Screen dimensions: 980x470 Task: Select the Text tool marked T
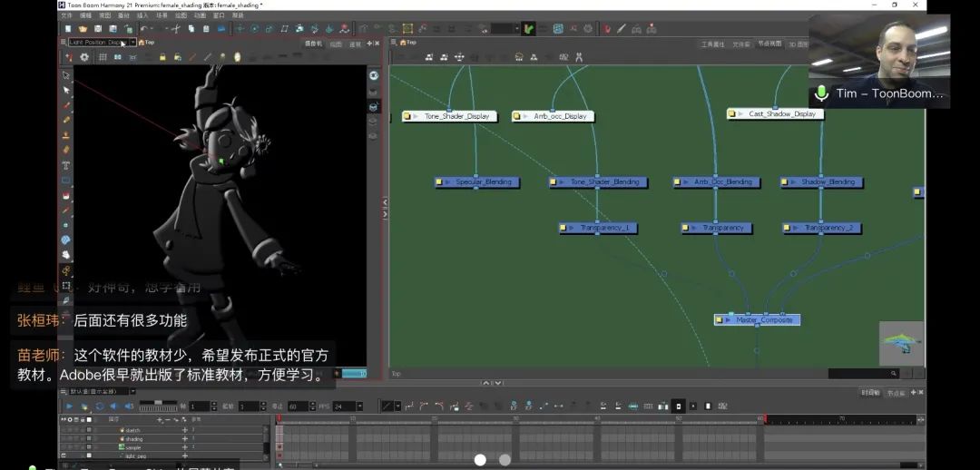click(66, 165)
